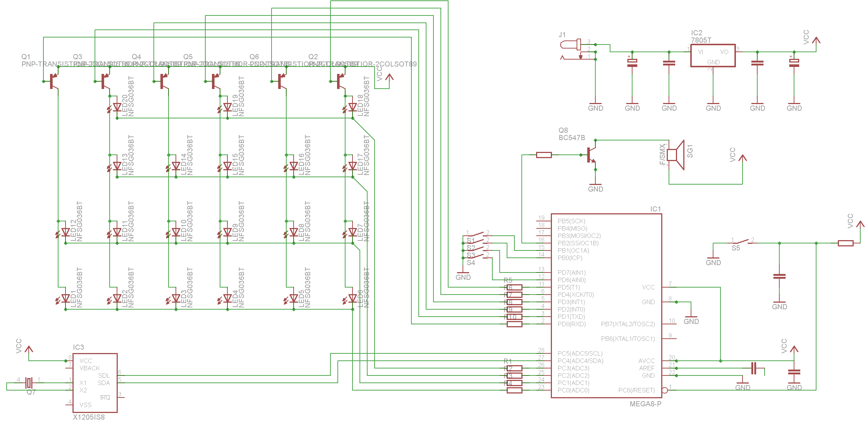Click the PC6(/RESET) pin label on IC1
The width and height of the screenshot is (868, 424).
[x=636, y=390]
